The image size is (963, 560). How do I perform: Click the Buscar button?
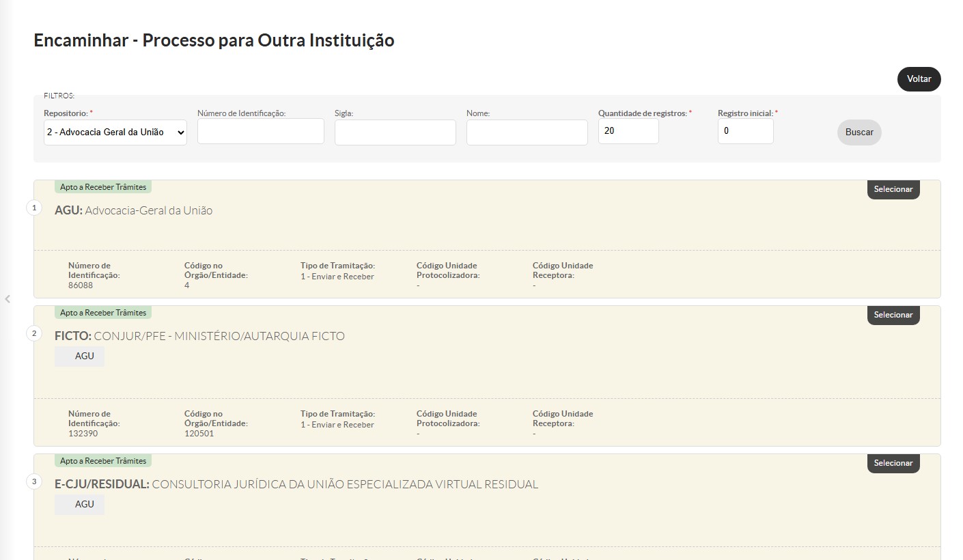pyautogui.click(x=859, y=132)
